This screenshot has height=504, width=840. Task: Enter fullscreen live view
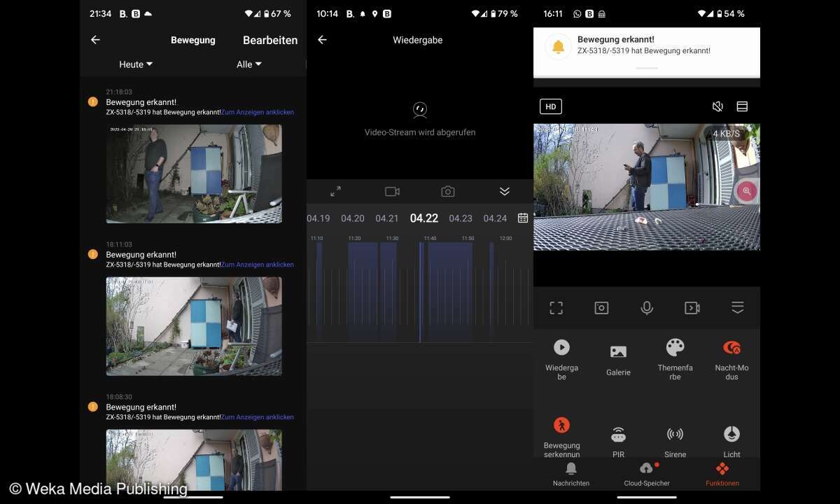(x=556, y=308)
